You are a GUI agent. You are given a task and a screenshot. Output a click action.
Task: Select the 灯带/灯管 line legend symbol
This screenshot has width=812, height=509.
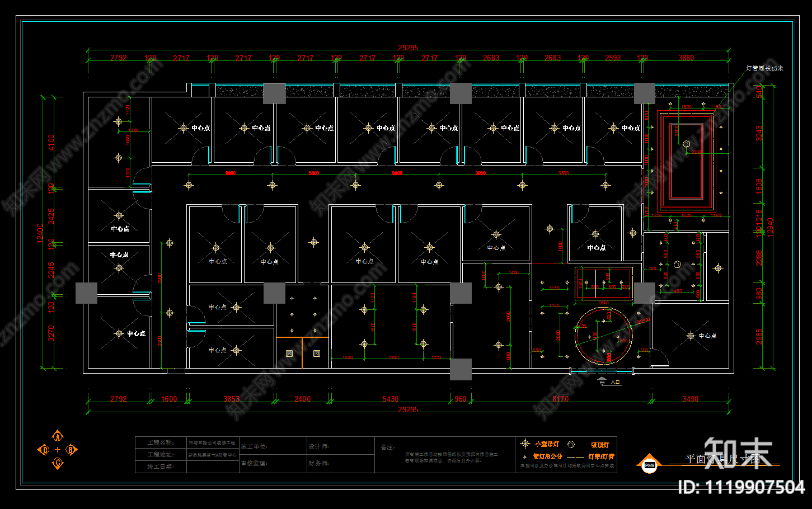(575, 457)
